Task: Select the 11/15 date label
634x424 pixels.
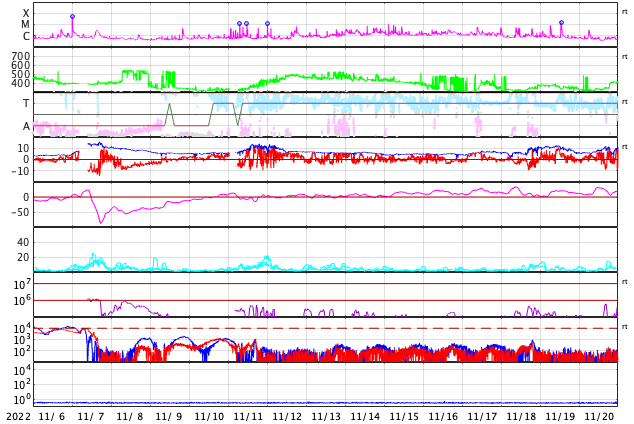Action: 404,416
